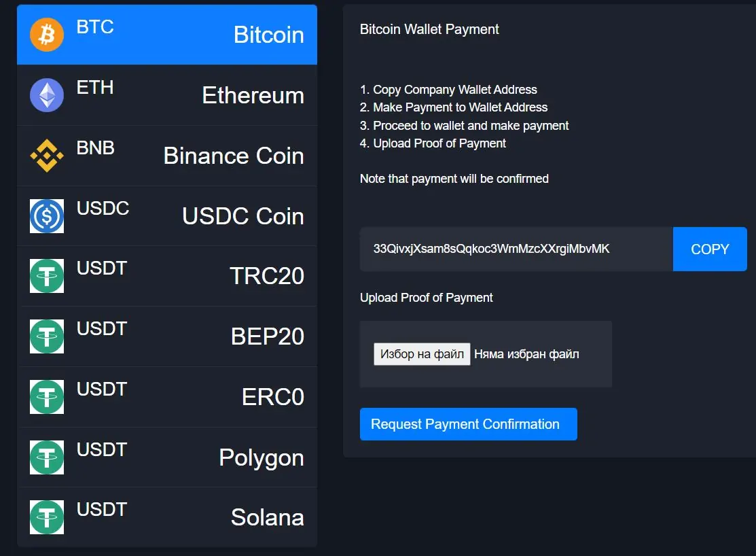The height and width of the screenshot is (556, 756).
Task: Click the Tether icon beside ERC0
Action: coord(47,397)
